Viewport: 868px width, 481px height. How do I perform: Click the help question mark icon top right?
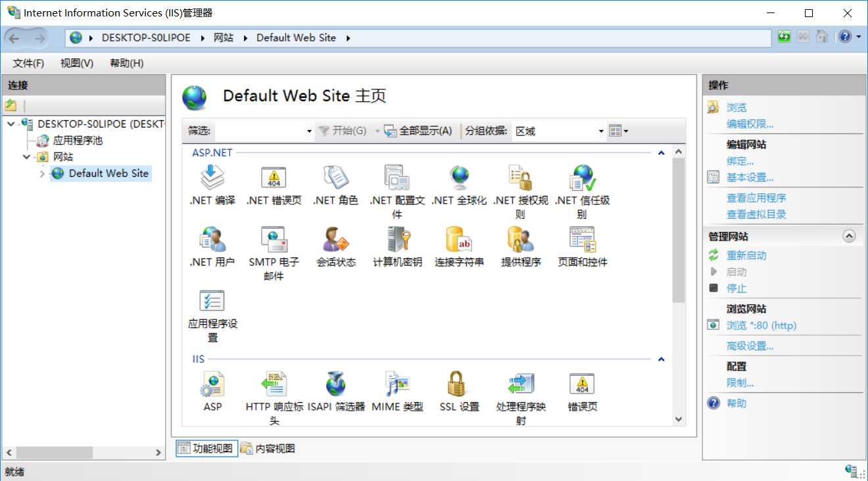click(845, 37)
